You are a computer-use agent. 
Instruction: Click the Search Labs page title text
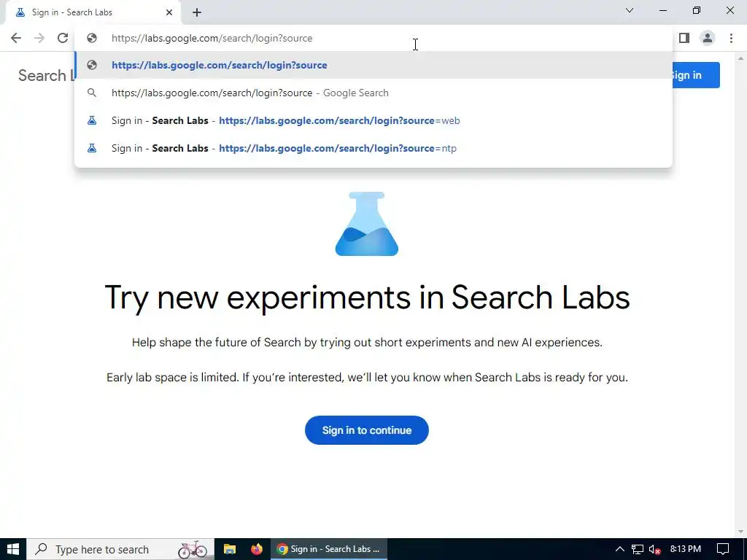[46, 75]
